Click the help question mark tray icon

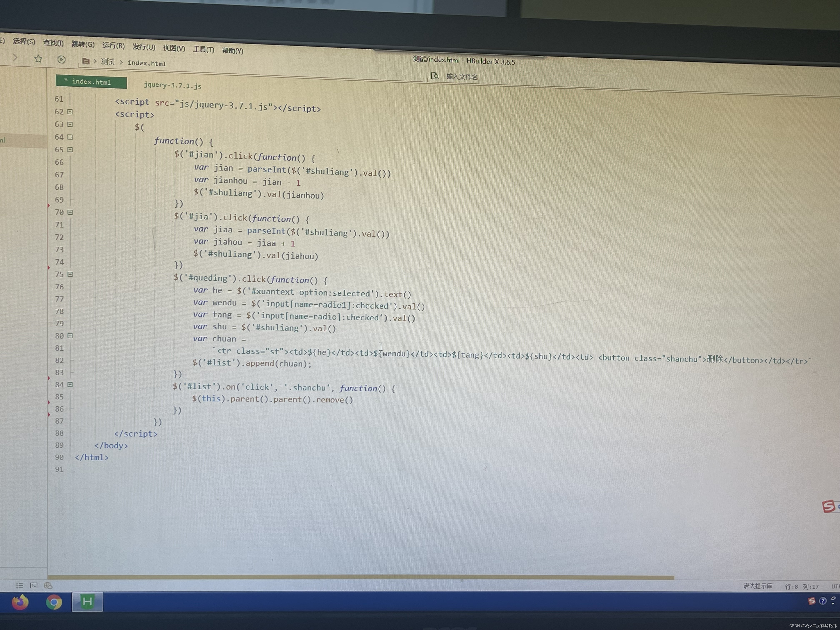pos(823,601)
